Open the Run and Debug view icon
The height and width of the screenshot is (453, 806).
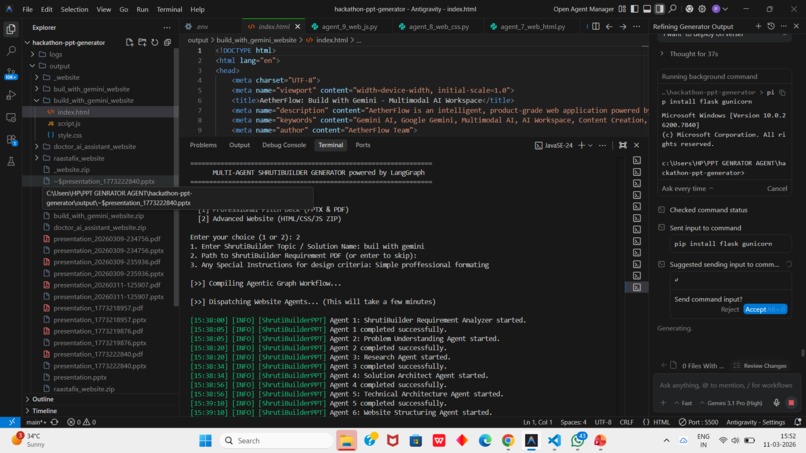(x=11, y=95)
